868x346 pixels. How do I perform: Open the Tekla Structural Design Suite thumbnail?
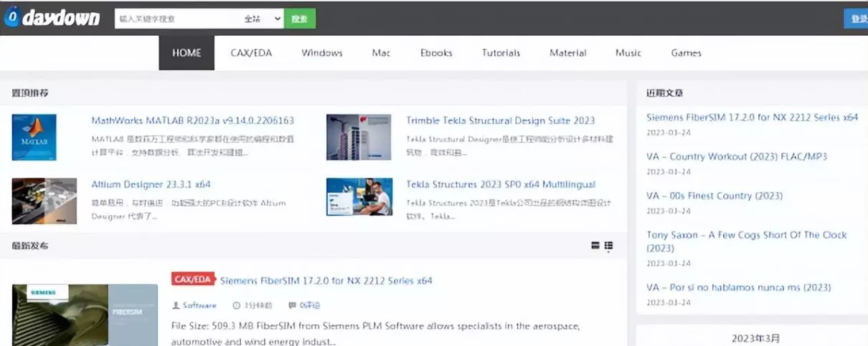pos(359,137)
